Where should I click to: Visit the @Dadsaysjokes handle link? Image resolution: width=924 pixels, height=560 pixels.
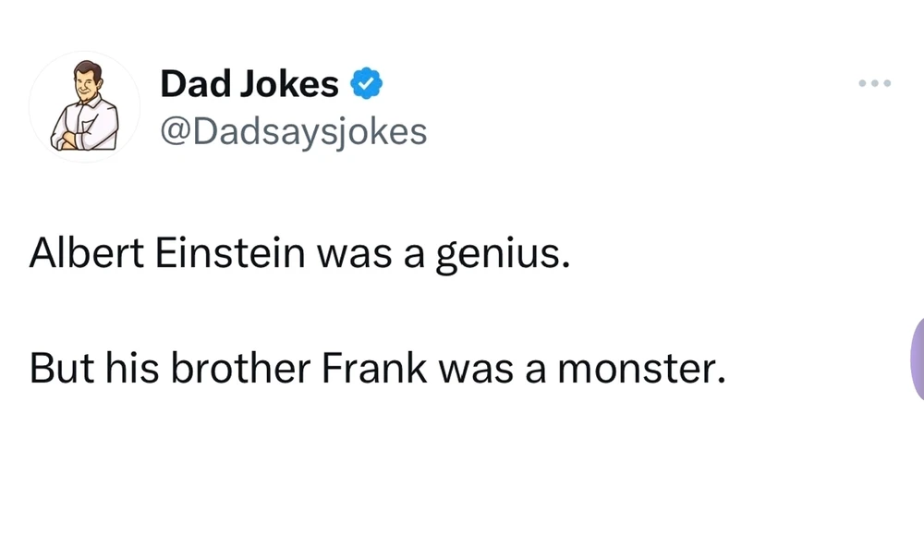click(x=294, y=132)
